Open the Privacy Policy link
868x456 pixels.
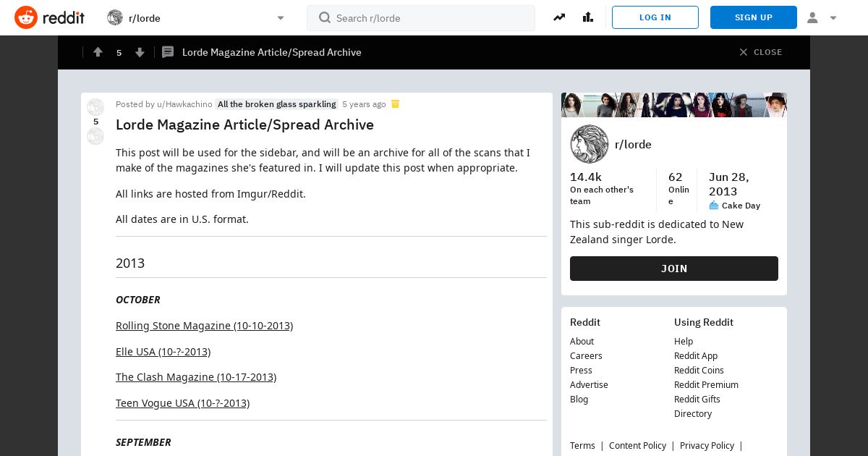pyautogui.click(x=707, y=446)
